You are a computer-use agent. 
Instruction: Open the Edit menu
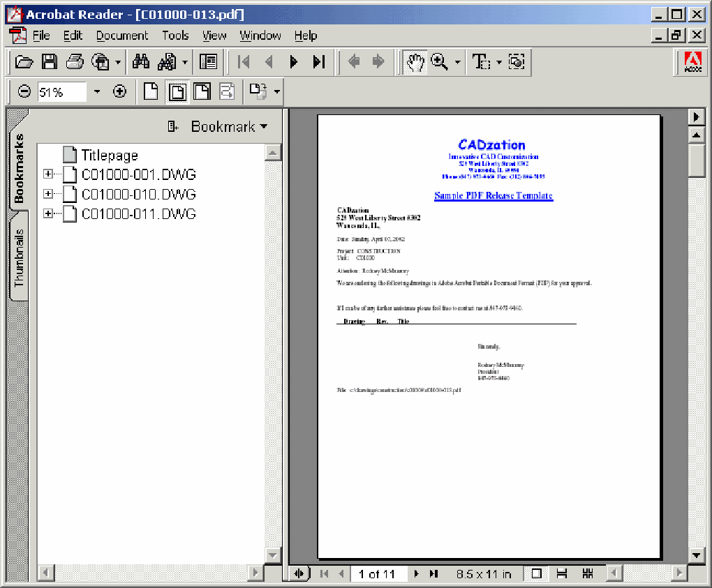coord(73,36)
